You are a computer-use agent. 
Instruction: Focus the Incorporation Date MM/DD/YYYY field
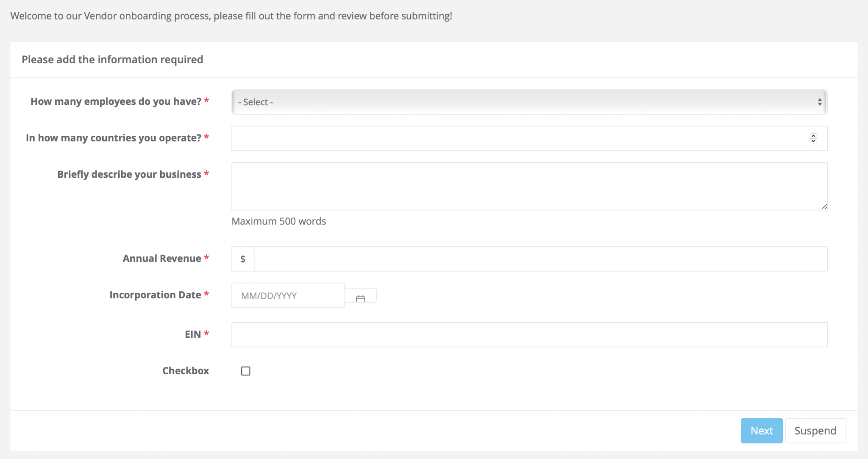point(288,295)
